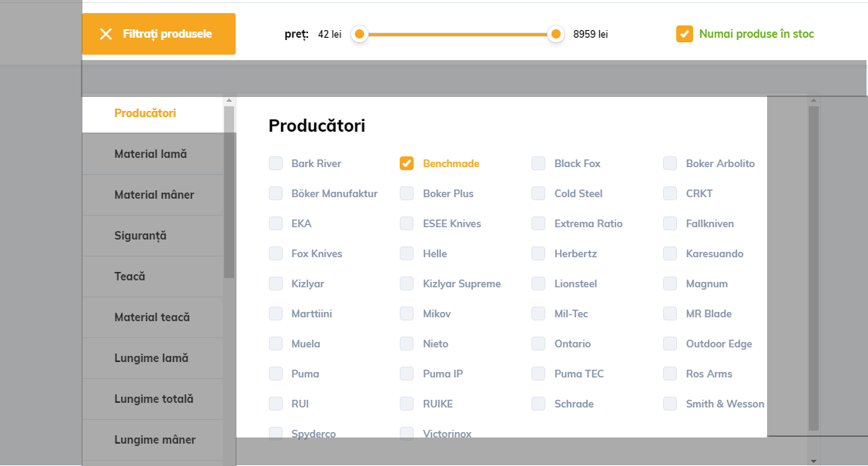The width and height of the screenshot is (868, 466).
Task: Select the Smith & Wesson checkbox
Action: coord(670,404)
